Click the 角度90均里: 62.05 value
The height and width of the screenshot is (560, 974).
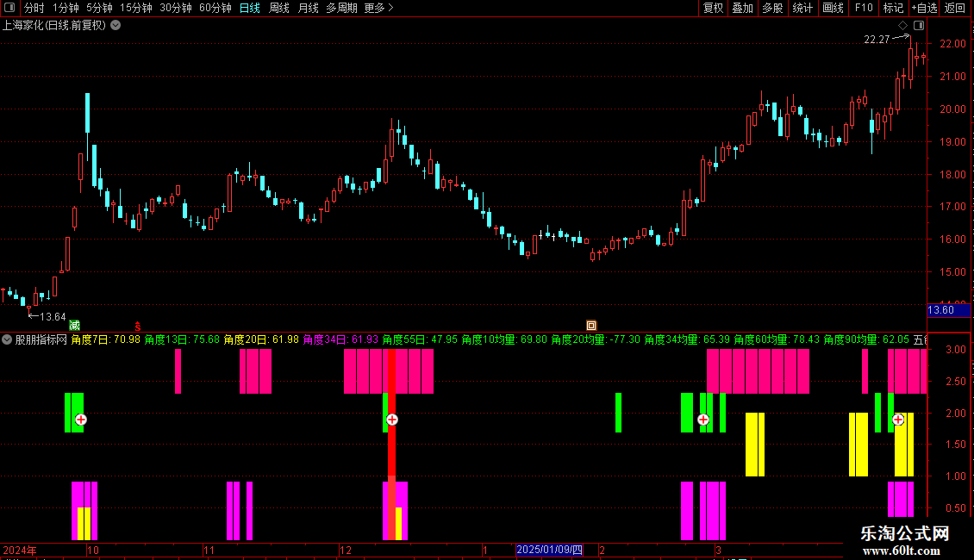click(x=866, y=339)
